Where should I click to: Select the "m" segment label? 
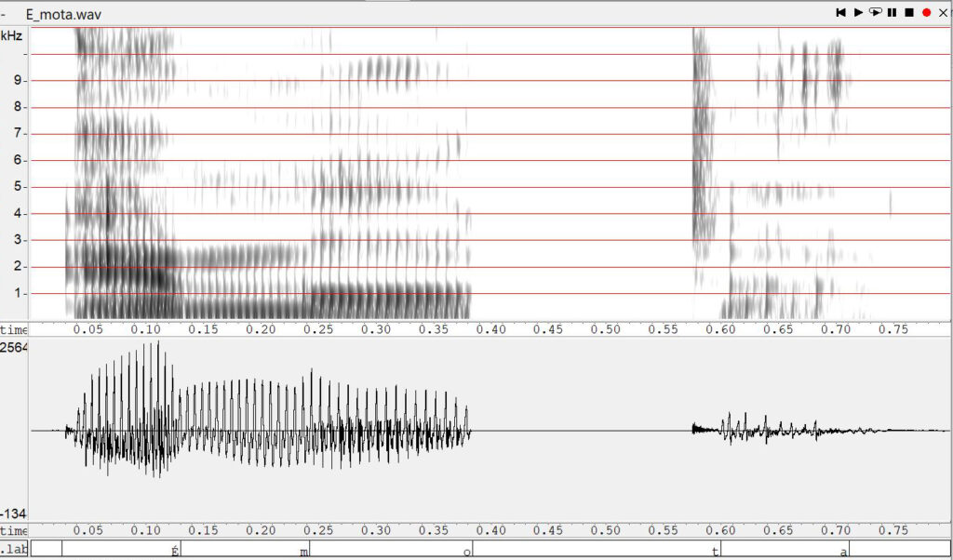(303, 551)
